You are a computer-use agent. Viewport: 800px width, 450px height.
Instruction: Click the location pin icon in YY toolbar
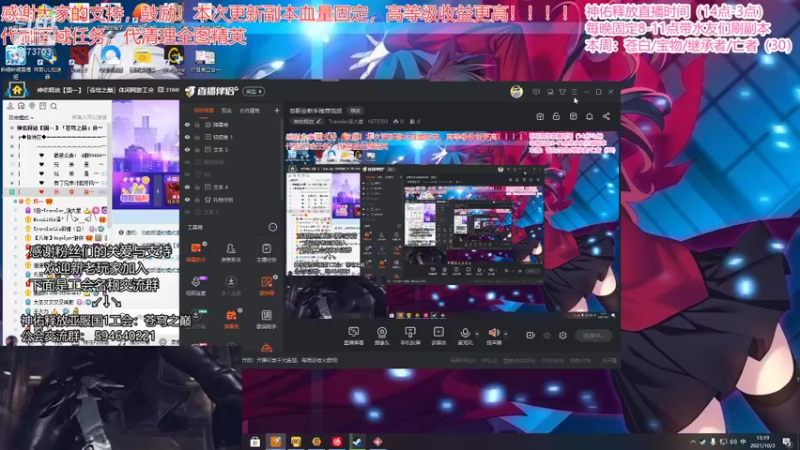pyautogui.click(x=32, y=106)
